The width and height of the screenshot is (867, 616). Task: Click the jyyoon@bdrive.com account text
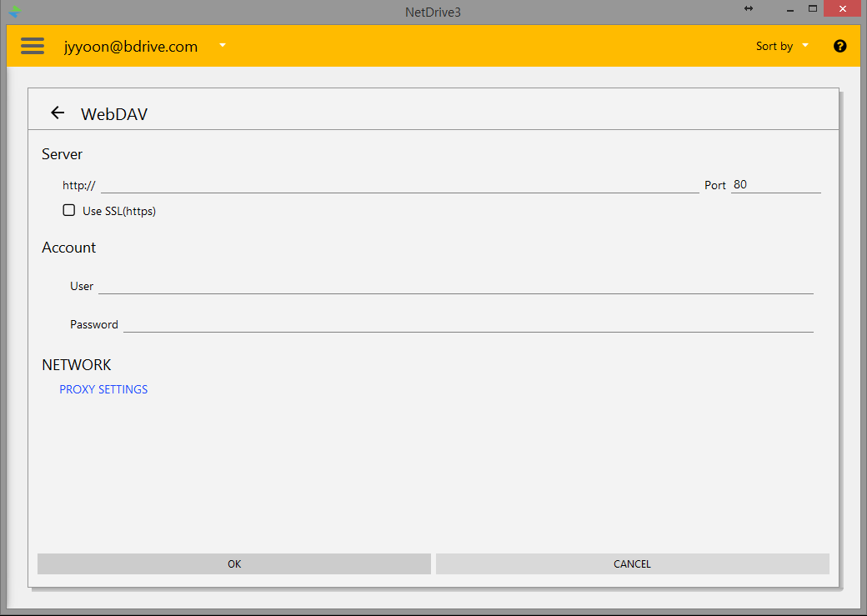[131, 47]
